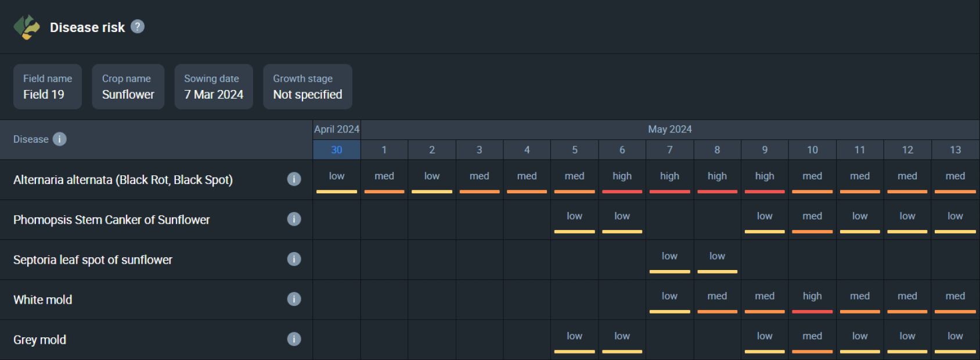
Task: Select the highlighted date 30 column header
Action: pos(337,150)
